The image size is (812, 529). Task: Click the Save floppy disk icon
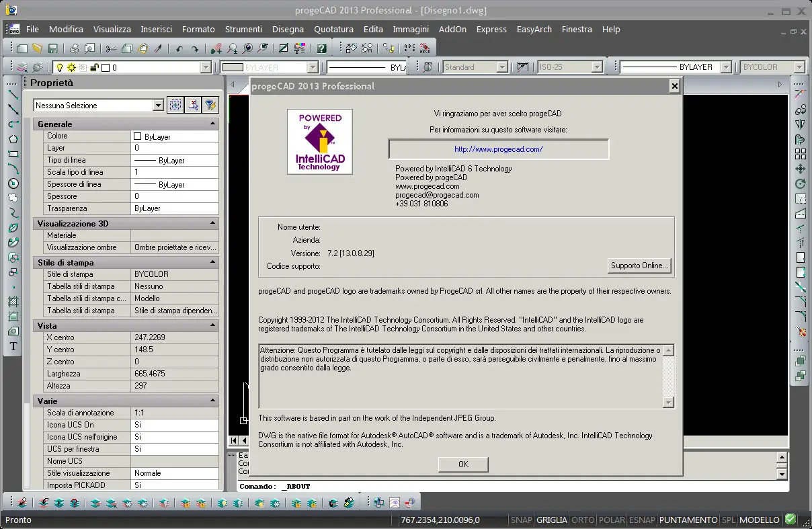[53, 48]
